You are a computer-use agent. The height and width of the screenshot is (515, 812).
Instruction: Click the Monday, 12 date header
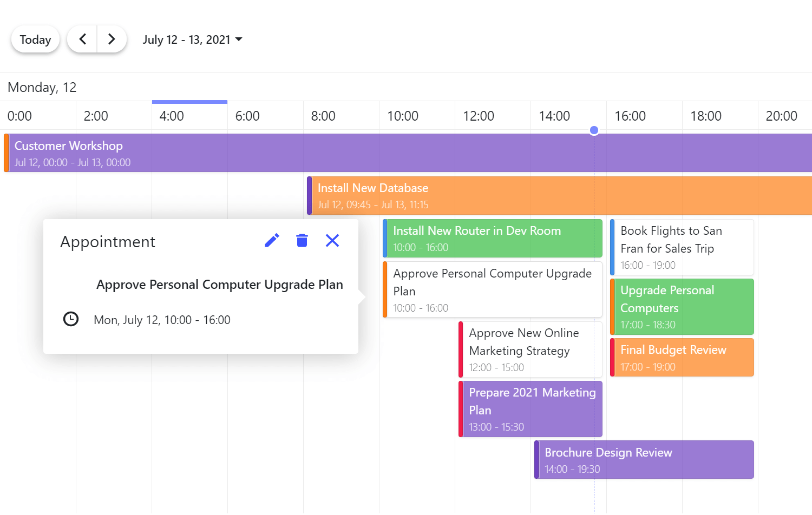click(x=42, y=87)
